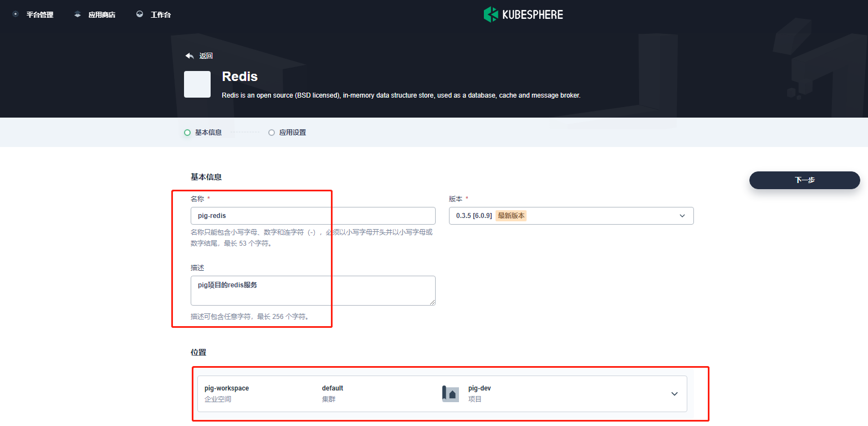This screenshot has width=868, height=426.
Task: Click the name rules hint text
Action: pos(312,238)
